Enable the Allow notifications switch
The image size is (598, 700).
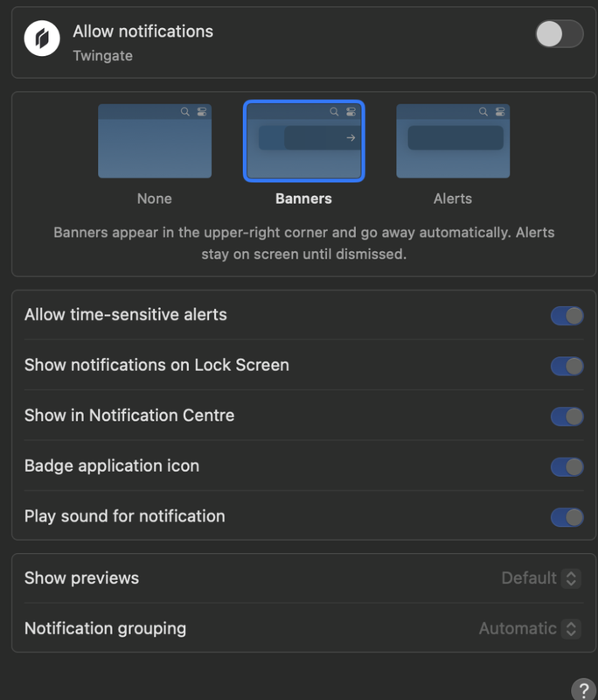click(x=559, y=34)
